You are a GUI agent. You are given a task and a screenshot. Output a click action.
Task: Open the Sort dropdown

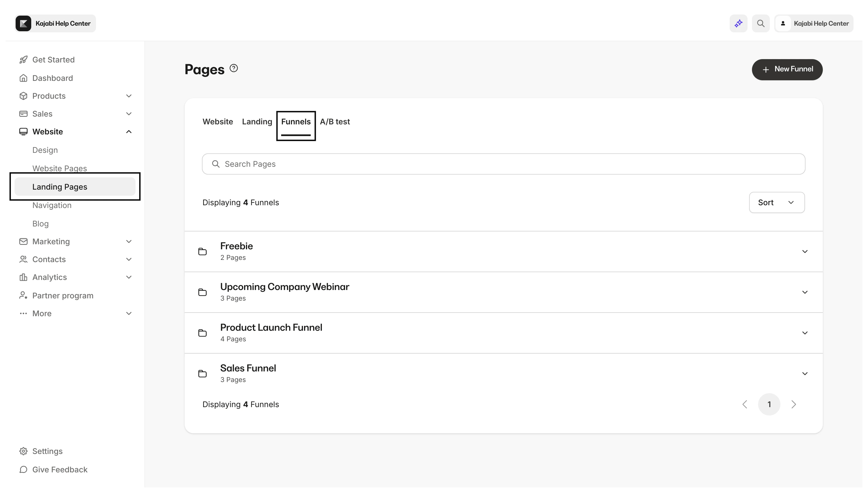[777, 202]
